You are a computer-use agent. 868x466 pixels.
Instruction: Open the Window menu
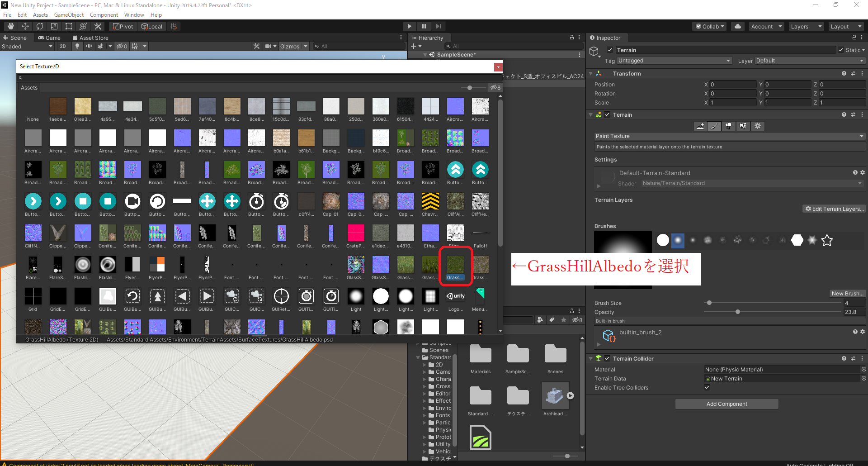click(x=134, y=15)
